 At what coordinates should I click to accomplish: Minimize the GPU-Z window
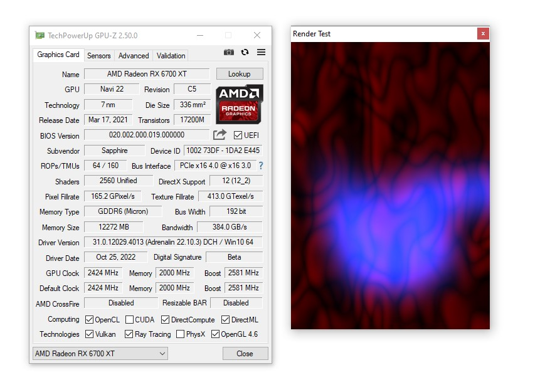click(200, 35)
